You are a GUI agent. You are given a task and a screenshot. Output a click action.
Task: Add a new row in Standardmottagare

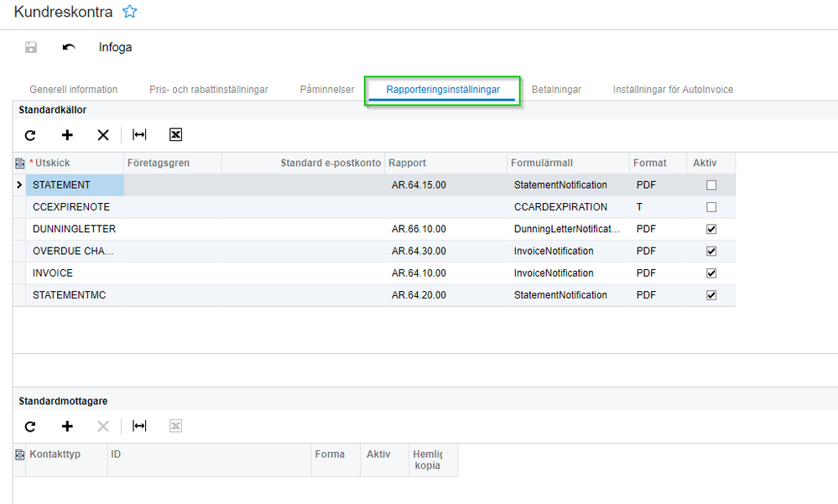(x=67, y=426)
